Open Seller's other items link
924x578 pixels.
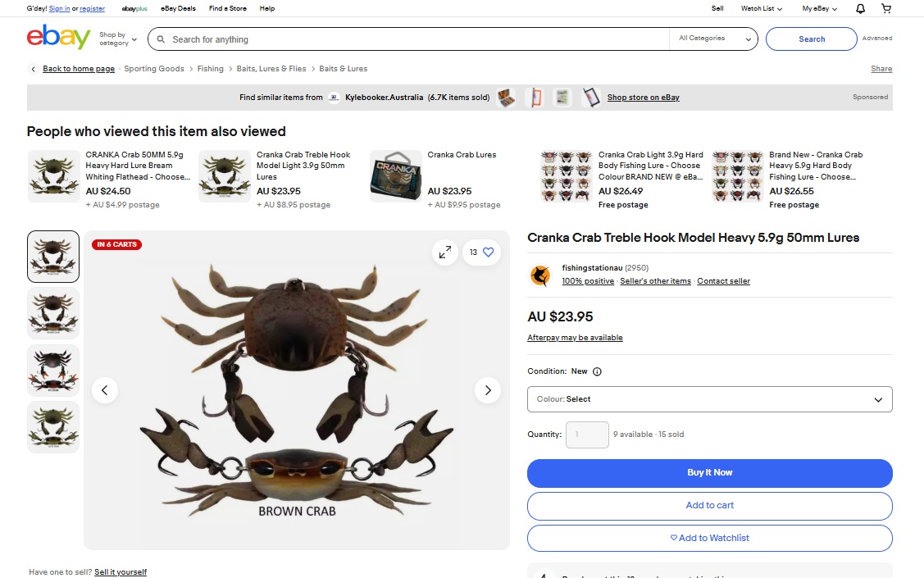pyautogui.click(x=655, y=281)
